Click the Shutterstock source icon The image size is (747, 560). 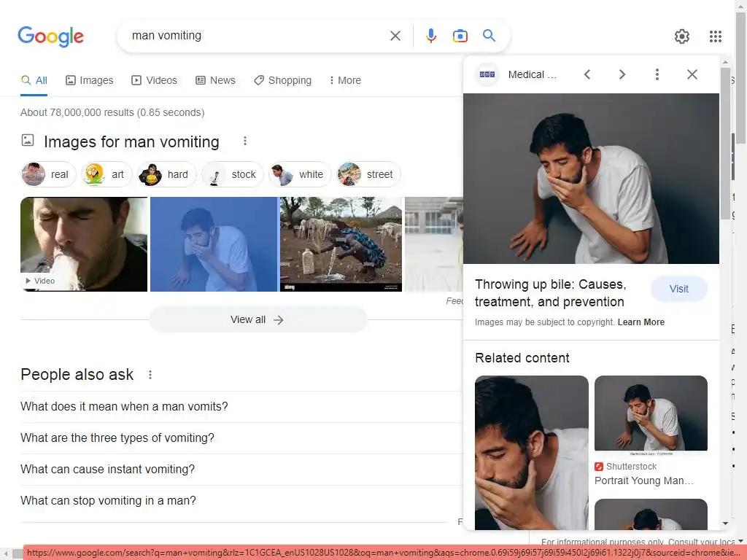coord(599,467)
